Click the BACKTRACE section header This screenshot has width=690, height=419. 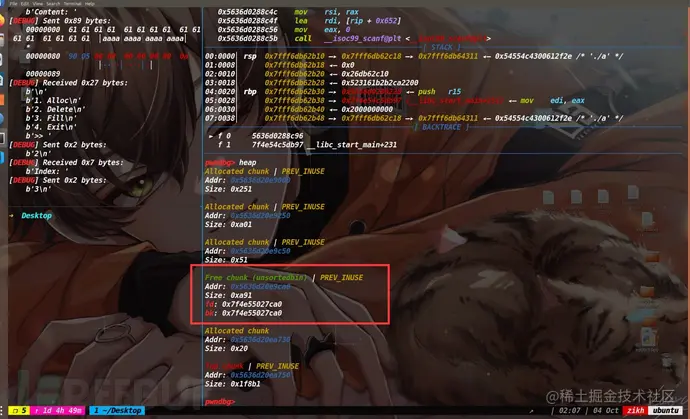point(441,127)
